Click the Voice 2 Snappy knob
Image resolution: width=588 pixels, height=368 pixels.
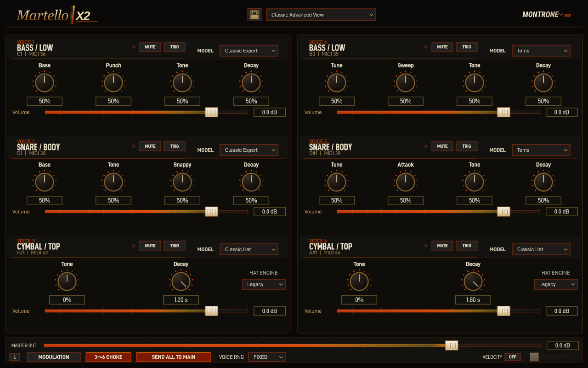(182, 182)
